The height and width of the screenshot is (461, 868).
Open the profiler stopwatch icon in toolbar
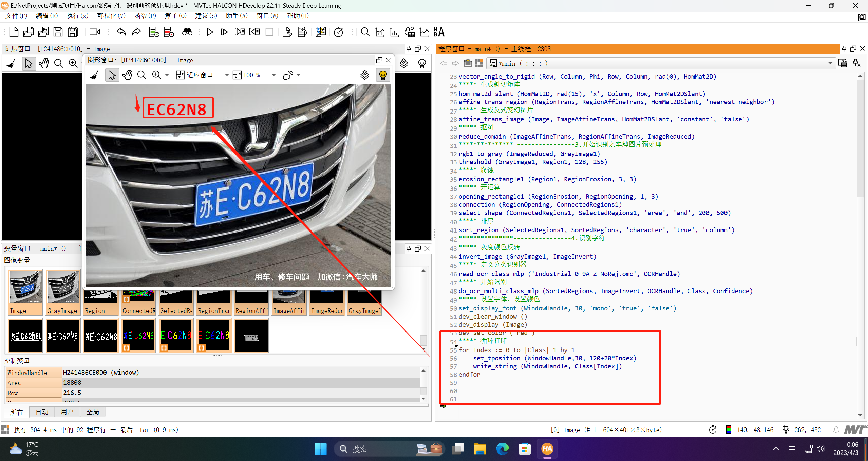[338, 32]
